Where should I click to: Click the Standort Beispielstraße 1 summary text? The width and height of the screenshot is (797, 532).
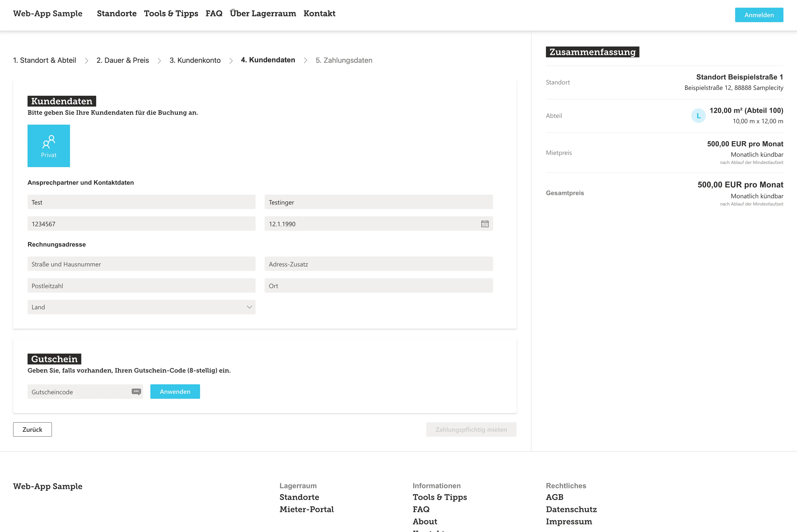point(740,77)
